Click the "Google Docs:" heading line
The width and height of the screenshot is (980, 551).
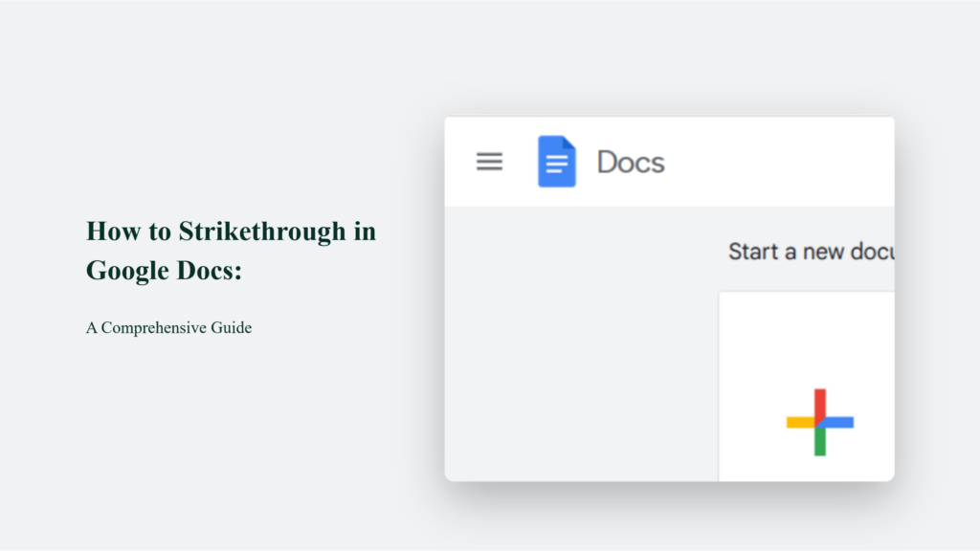coord(164,271)
